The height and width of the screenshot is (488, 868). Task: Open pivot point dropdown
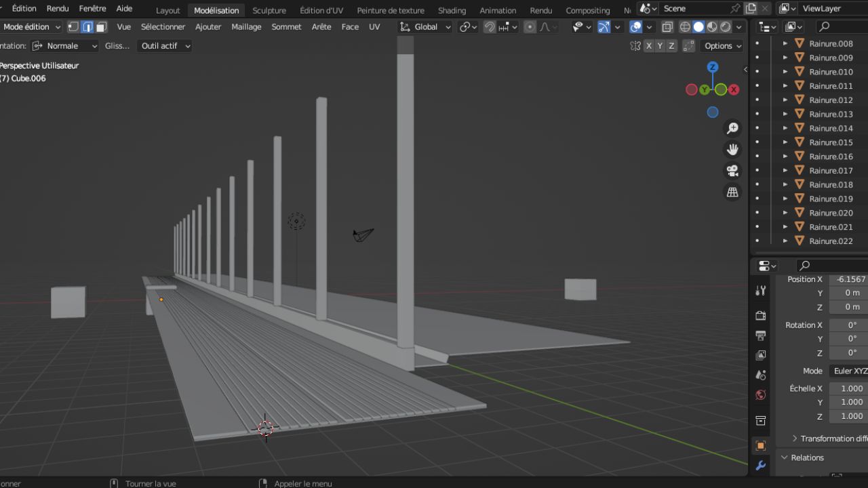[468, 27]
